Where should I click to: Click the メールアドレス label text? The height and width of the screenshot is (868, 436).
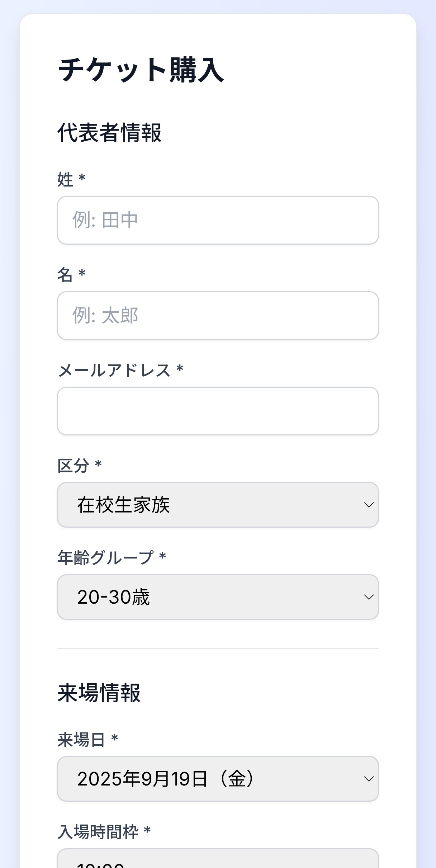click(114, 370)
